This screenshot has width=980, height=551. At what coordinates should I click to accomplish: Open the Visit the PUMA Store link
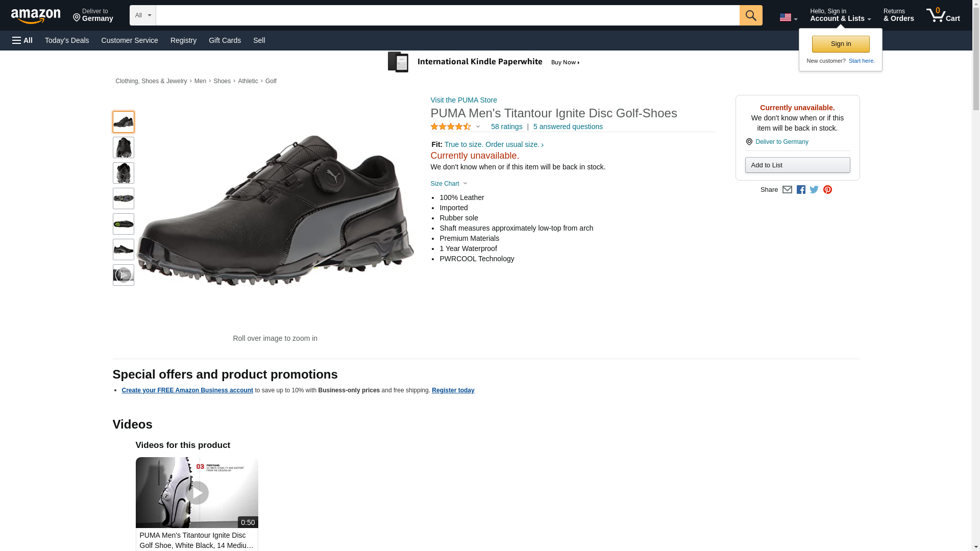pos(463,100)
